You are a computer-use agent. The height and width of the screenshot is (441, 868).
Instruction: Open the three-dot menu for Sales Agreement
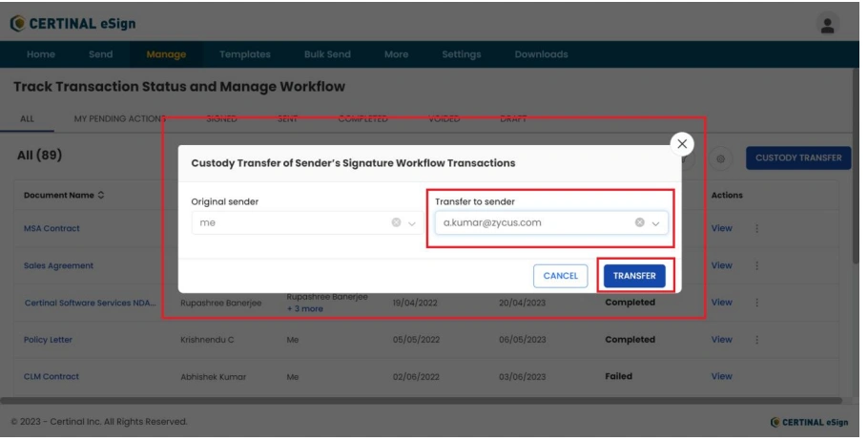(x=756, y=265)
